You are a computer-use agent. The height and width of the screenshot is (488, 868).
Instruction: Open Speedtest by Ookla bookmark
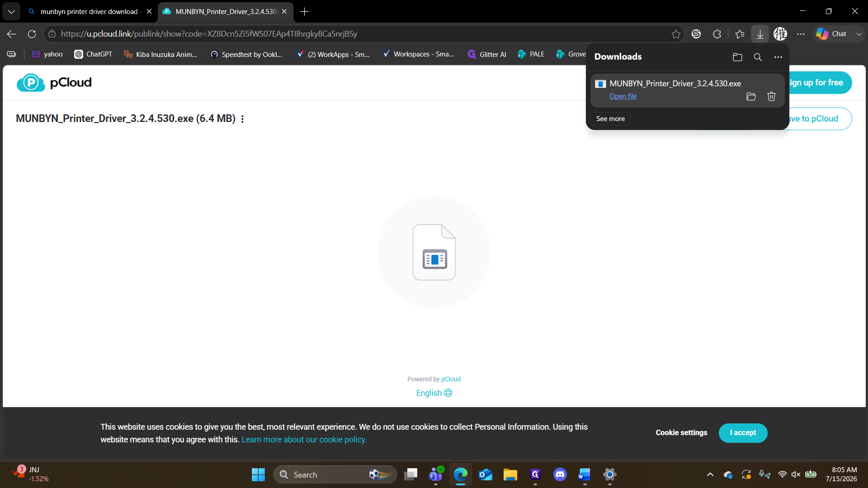(x=246, y=54)
